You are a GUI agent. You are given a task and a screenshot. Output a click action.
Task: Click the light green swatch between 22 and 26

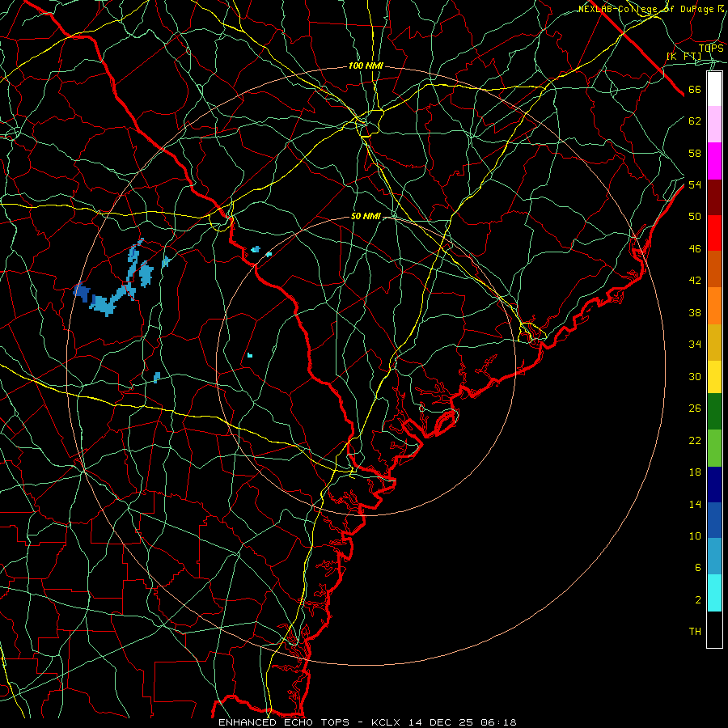(714, 448)
